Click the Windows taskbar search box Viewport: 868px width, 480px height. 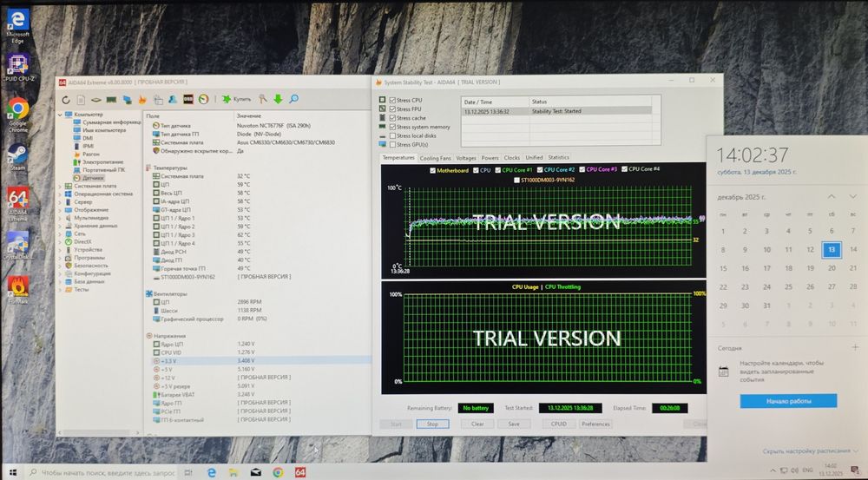point(102,473)
